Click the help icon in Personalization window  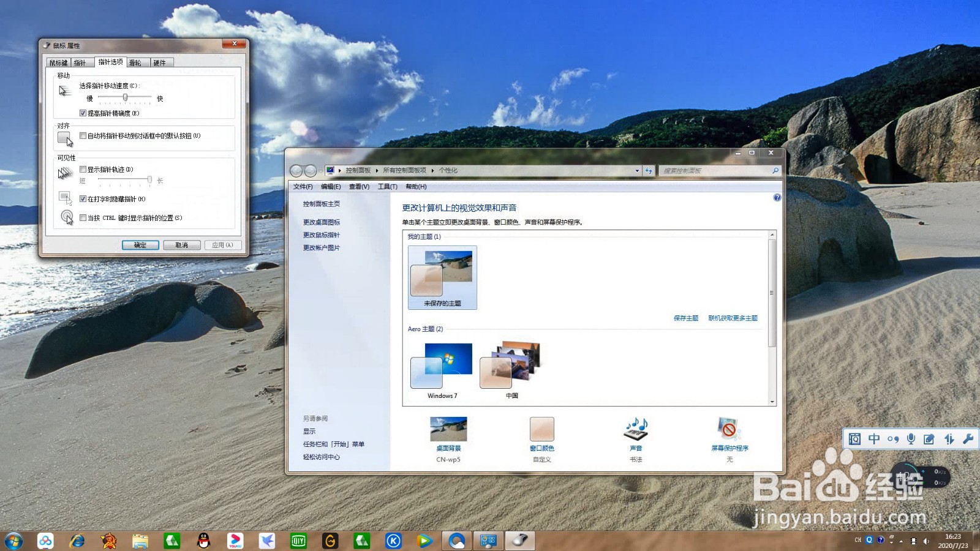[x=777, y=198]
